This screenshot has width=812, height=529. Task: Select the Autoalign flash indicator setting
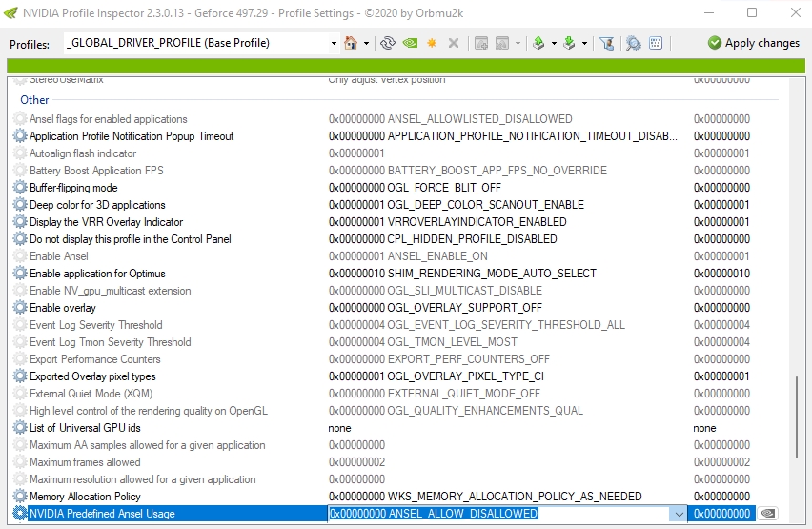pos(83,153)
